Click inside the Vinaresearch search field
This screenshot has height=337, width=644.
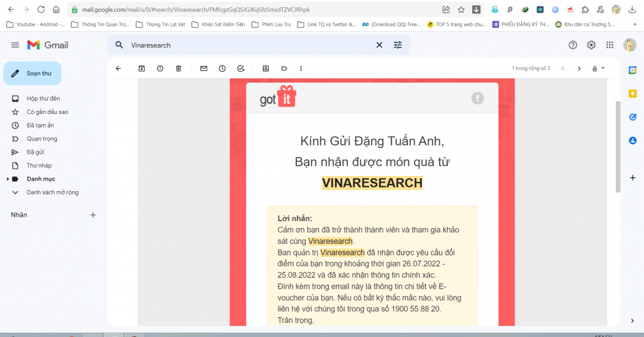(250, 45)
